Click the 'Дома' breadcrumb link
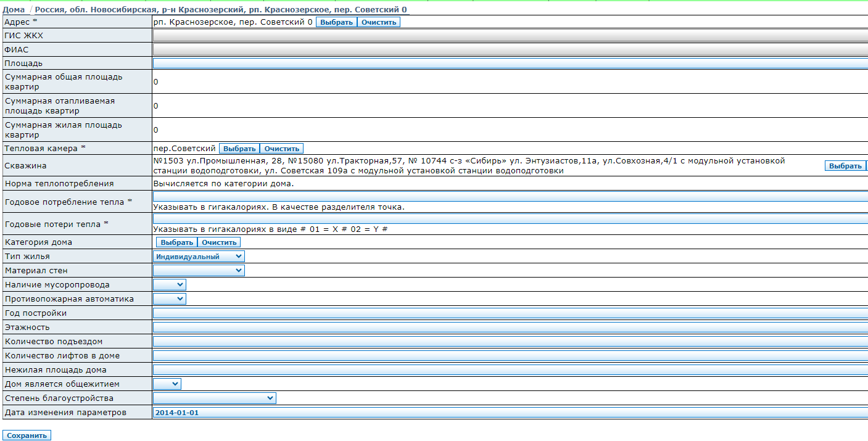 pyautogui.click(x=14, y=10)
